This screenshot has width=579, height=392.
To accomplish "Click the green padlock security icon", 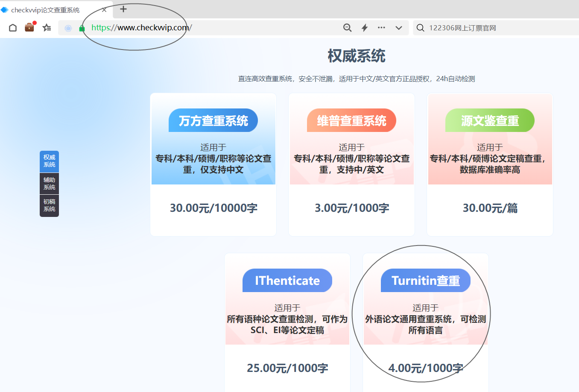I will coord(82,28).
